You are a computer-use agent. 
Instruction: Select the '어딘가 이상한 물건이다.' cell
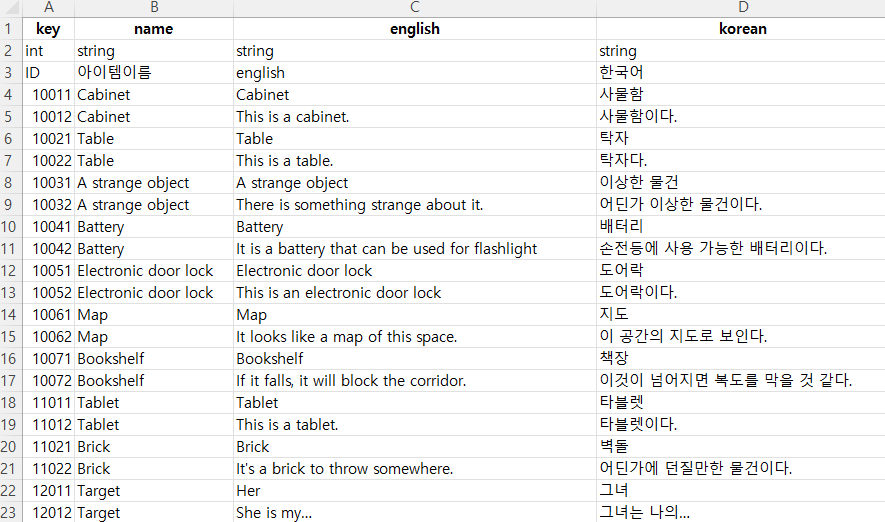click(x=741, y=205)
